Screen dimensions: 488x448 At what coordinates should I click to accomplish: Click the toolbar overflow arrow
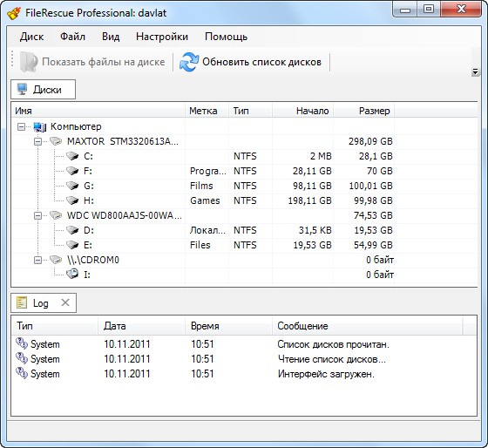tap(475, 72)
